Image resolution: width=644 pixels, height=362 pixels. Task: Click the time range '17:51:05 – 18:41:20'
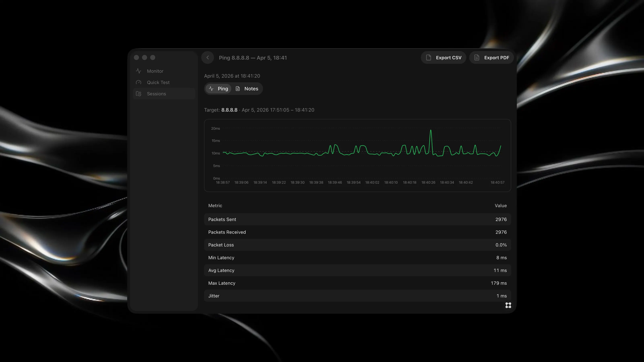coord(292,110)
